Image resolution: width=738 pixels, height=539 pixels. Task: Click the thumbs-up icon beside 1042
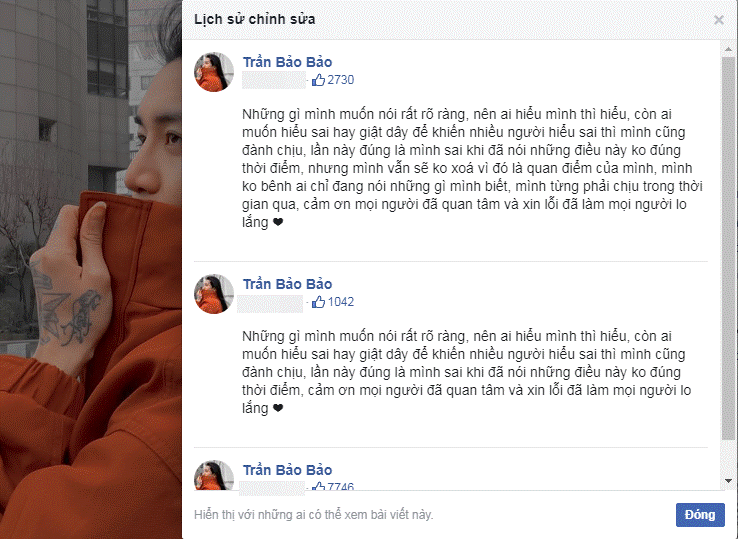(x=319, y=302)
